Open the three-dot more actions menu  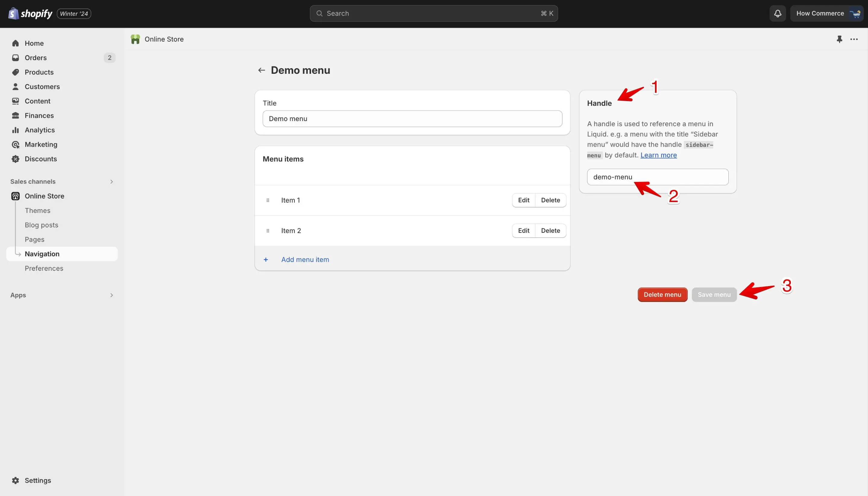coord(854,39)
